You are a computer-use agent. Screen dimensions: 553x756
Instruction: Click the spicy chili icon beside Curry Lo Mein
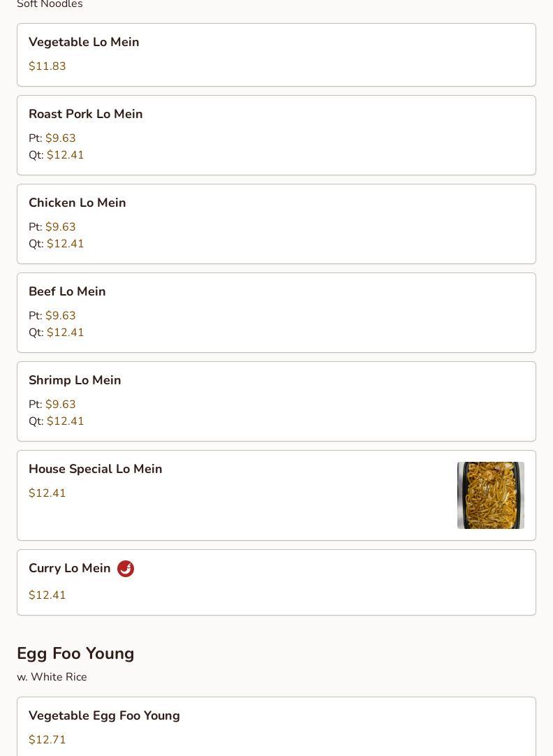click(x=126, y=569)
